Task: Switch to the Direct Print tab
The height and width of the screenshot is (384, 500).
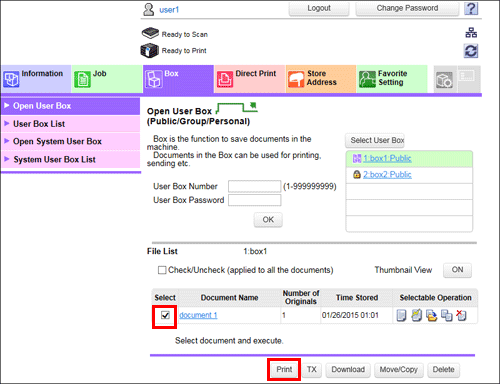Action: (250, 79)
